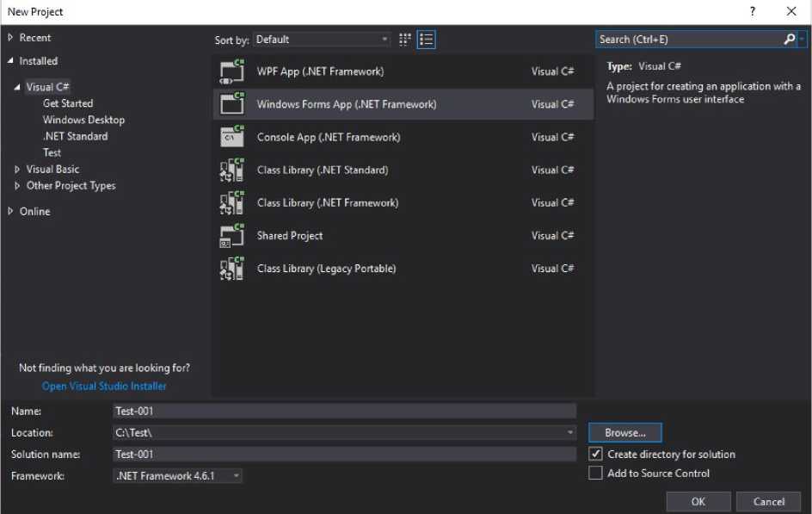
Task: Click the project Name text field
Action: tap(344, 412)
